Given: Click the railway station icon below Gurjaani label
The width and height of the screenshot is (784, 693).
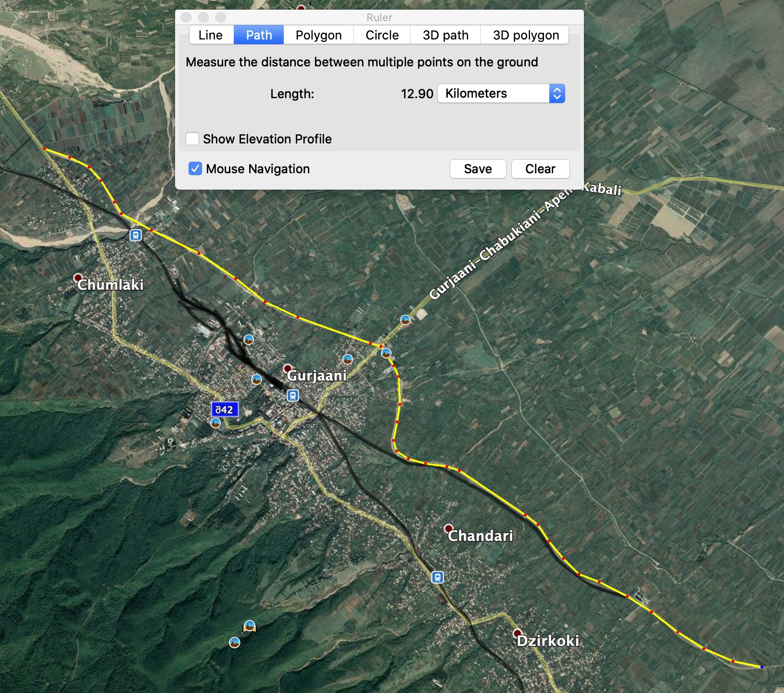Looking at the screenshot, I should point(293,396).
